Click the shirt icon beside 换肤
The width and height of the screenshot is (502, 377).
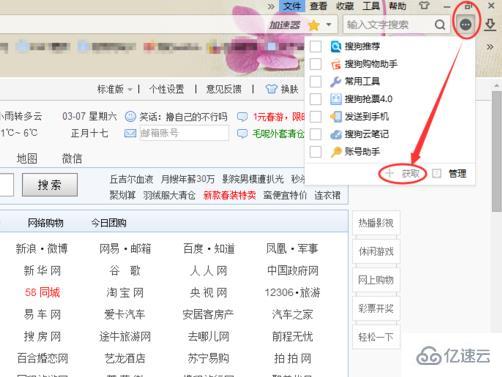tap(272, 89)
